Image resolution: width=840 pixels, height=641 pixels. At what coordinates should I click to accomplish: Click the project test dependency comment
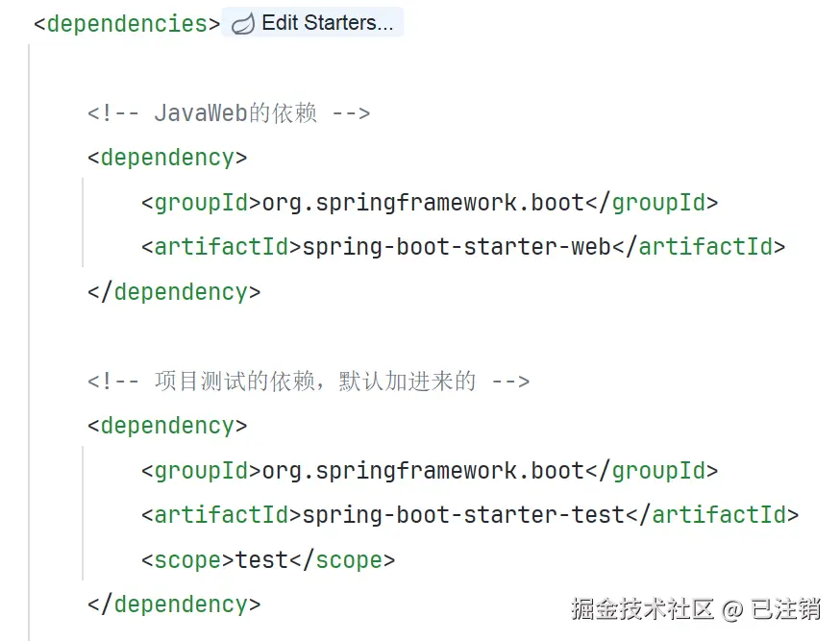click(309, 382)
